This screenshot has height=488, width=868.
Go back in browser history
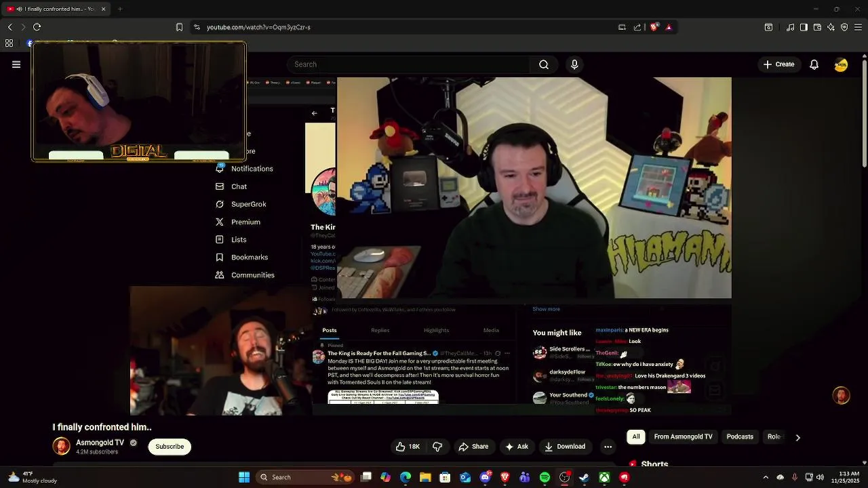(x=9, y=27)
